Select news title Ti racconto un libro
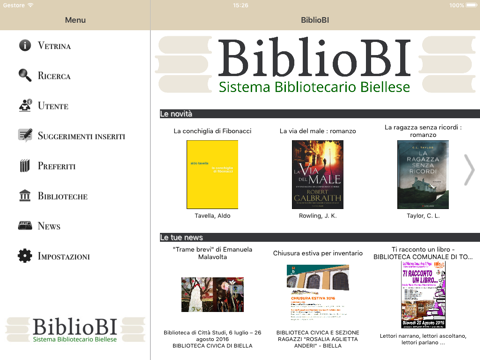Viewport: 480px width, 360px height. (x=423, y=253)
